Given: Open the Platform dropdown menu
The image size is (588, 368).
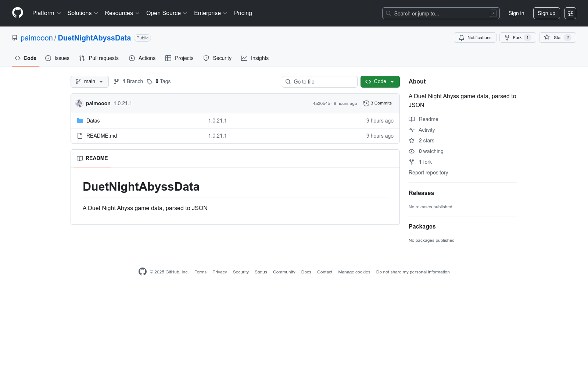Looking at the screenshot, I should click(x=46, y=13).
